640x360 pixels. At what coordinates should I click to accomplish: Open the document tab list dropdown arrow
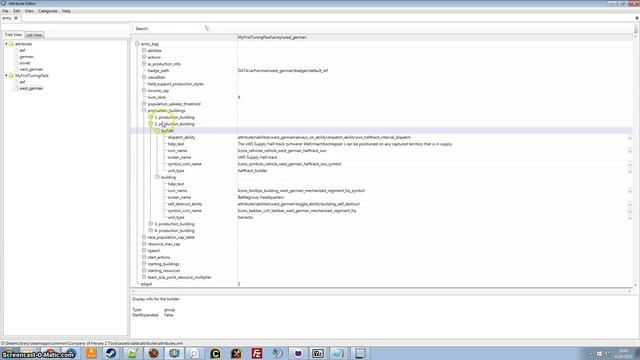pyautogui.click(x=636, y=18)
